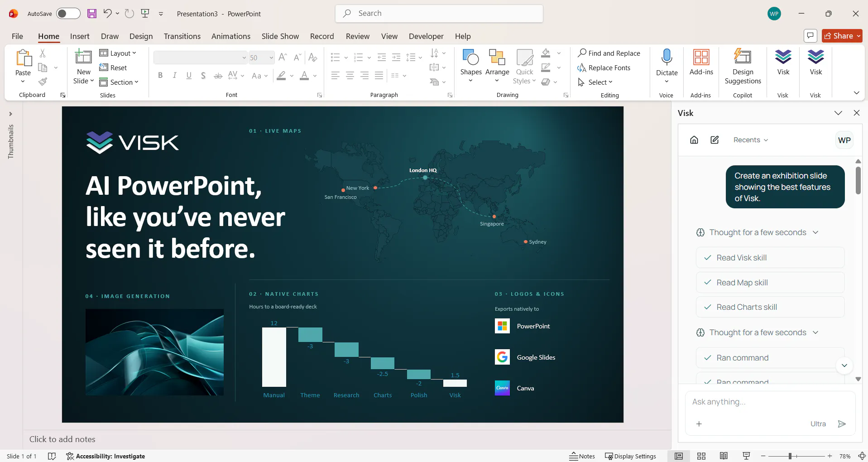Increase the font size
The width and height of the screenshot is (868, 462).
coord(283,57)
